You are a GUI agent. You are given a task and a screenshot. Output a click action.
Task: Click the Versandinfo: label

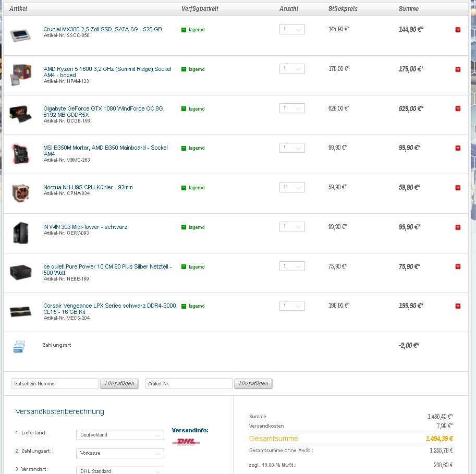[x=190, y=430]
